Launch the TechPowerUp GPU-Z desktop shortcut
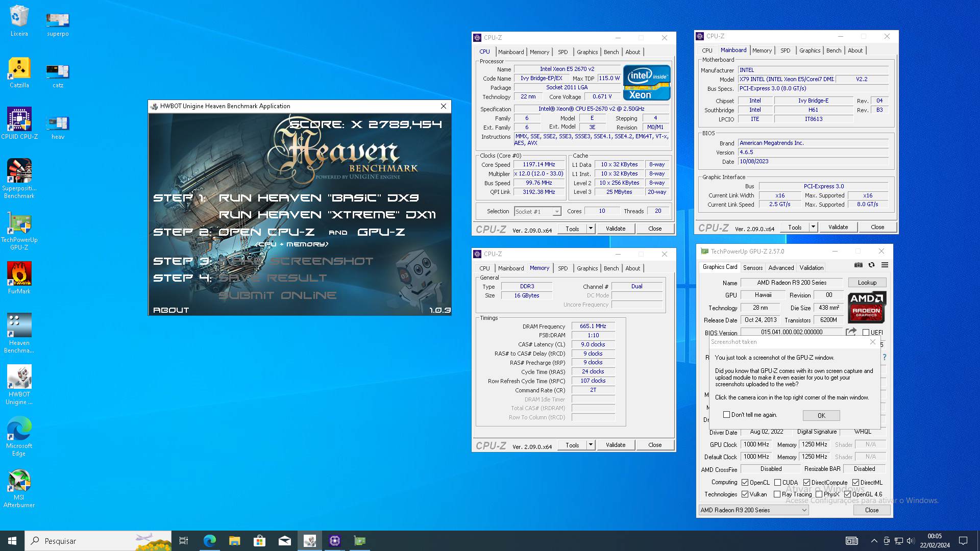 19,230
